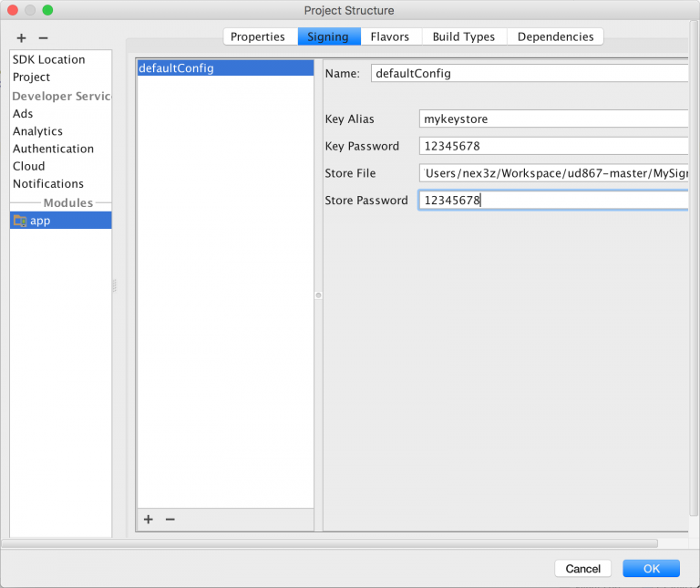Remove the signing config with minus icon

click(170, 520)
